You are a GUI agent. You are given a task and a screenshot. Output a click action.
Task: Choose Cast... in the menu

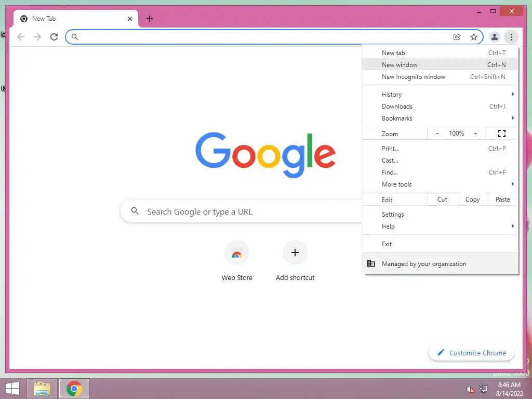pos(440,160)
